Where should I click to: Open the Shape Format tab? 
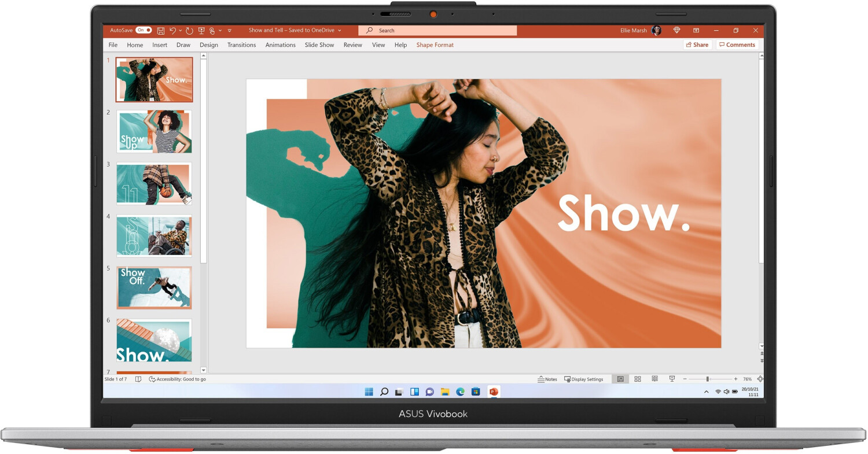click(435, 45)
